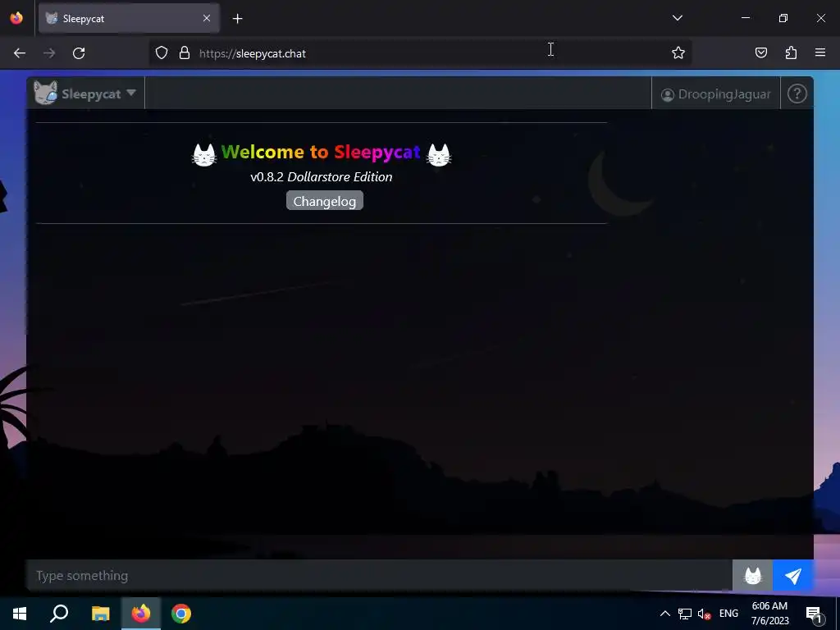Launch Google Chrome from taskbar

[181, 614]
